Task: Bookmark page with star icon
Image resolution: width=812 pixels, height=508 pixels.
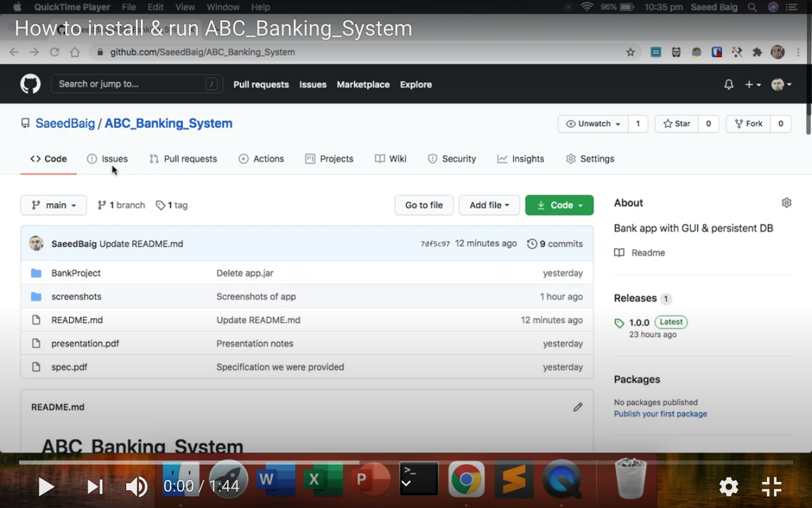Action: pyautogui.click(x=631, y=52)
